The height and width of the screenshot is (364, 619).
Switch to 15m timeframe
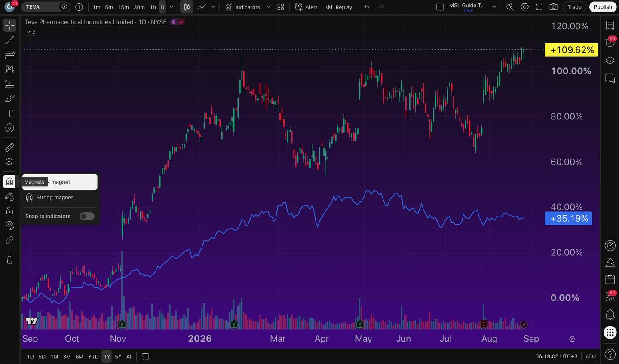pos(123,7)
